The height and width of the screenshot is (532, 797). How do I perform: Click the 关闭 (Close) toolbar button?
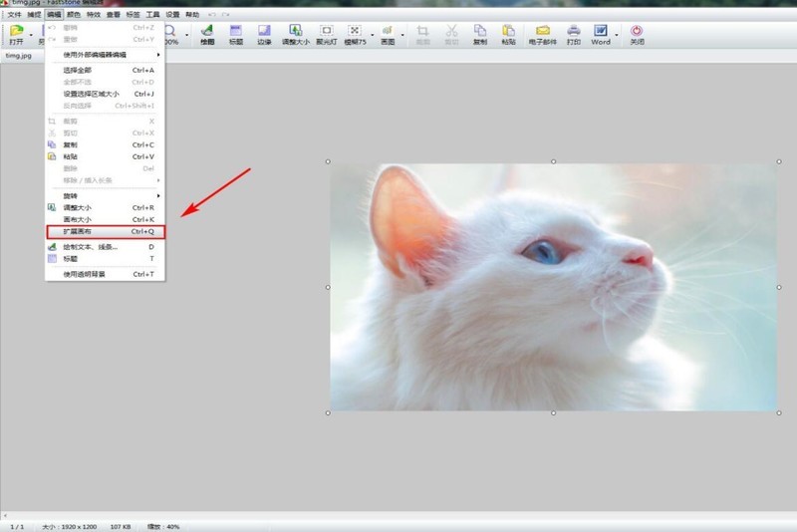coord(637,35)
